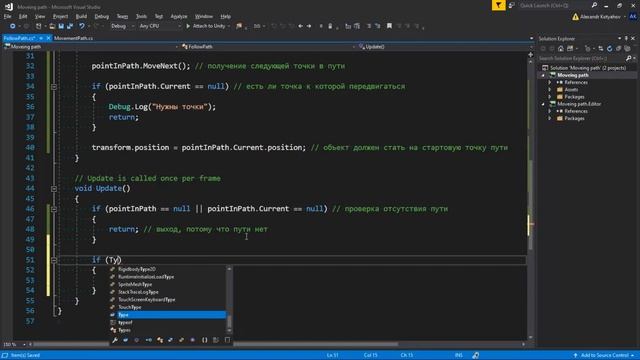Click the Save icon in the toolbar

coord(61,26)
